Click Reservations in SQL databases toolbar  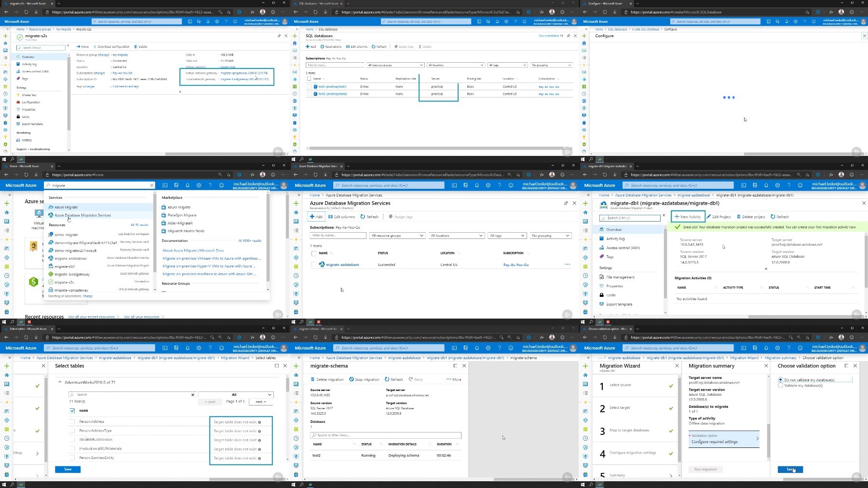[x=331, y=47]
